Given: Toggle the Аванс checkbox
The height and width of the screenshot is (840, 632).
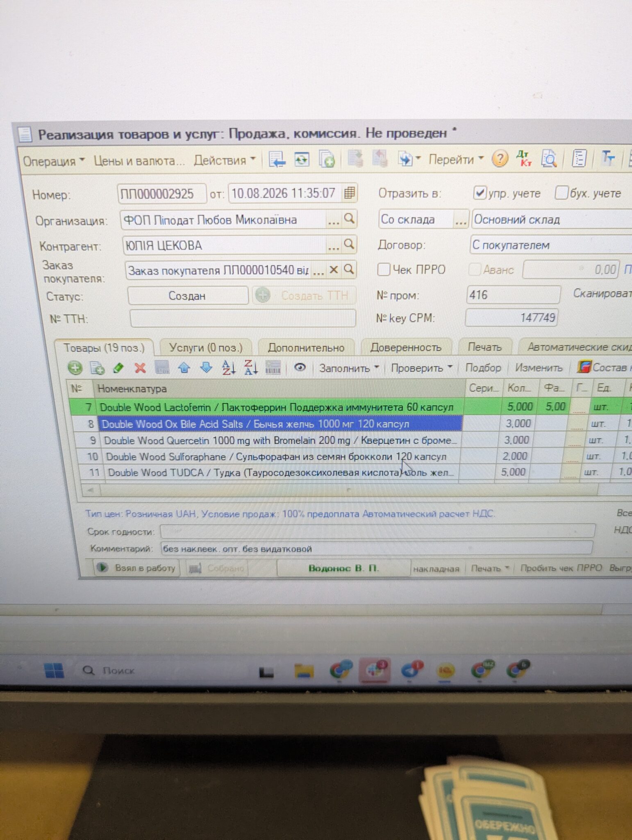Looking at the screenshot, I should [475, 269].
